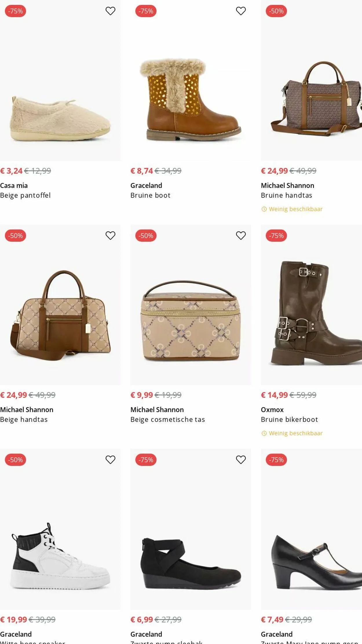Save the white high sneaker to favorites

[x=110, y=460]
